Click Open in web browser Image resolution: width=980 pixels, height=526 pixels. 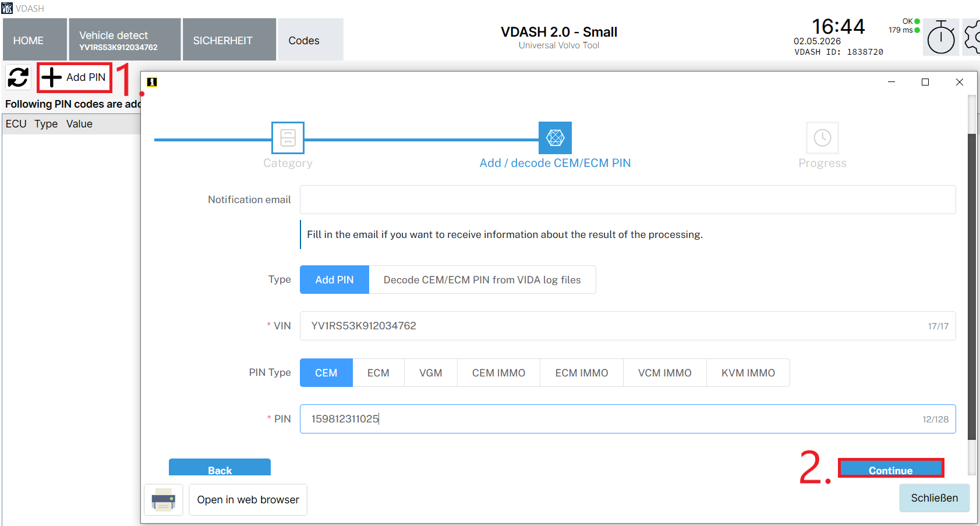coord(248,500)
